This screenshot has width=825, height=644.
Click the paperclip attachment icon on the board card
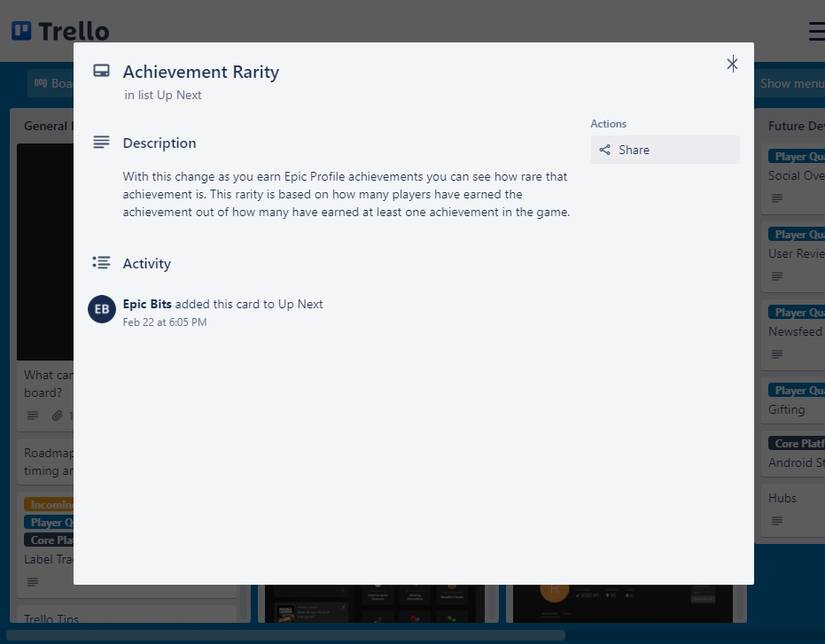click(57, 414)
